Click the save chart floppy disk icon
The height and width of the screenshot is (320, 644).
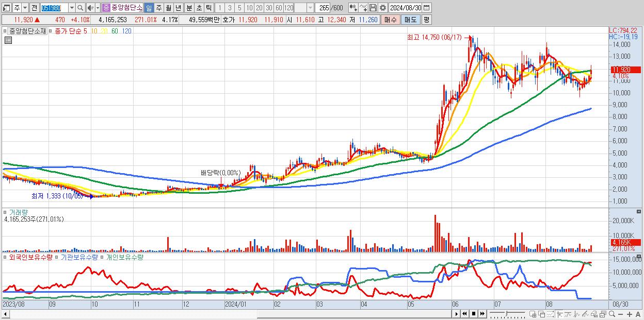[373, 8]
